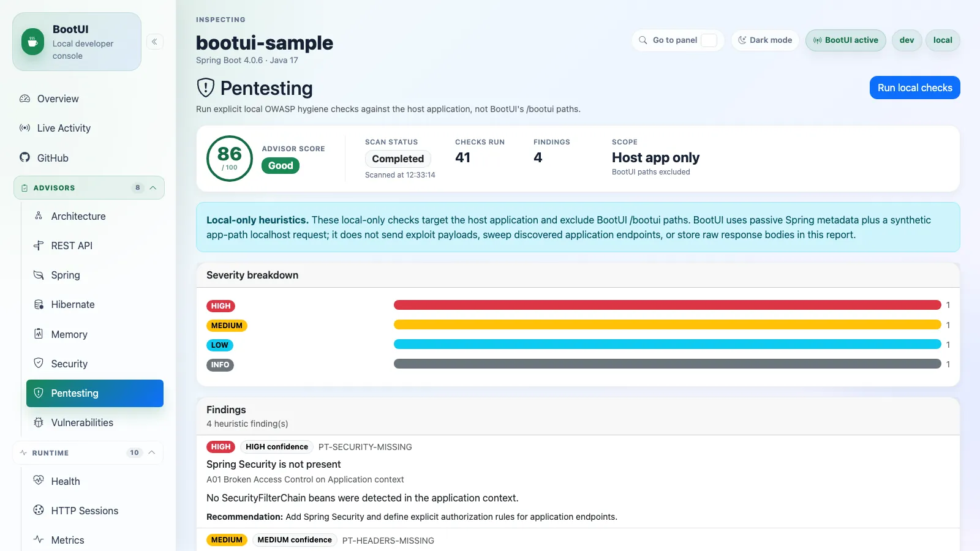Screen dimensions: 980x551
Task: Click the MEDIUM badge in severity breakdown
Action: point(227,326)
